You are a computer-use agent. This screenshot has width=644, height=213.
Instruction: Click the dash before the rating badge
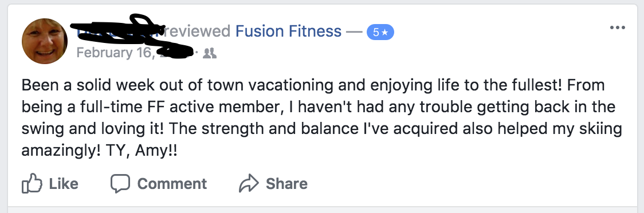[x=354, y=31]
